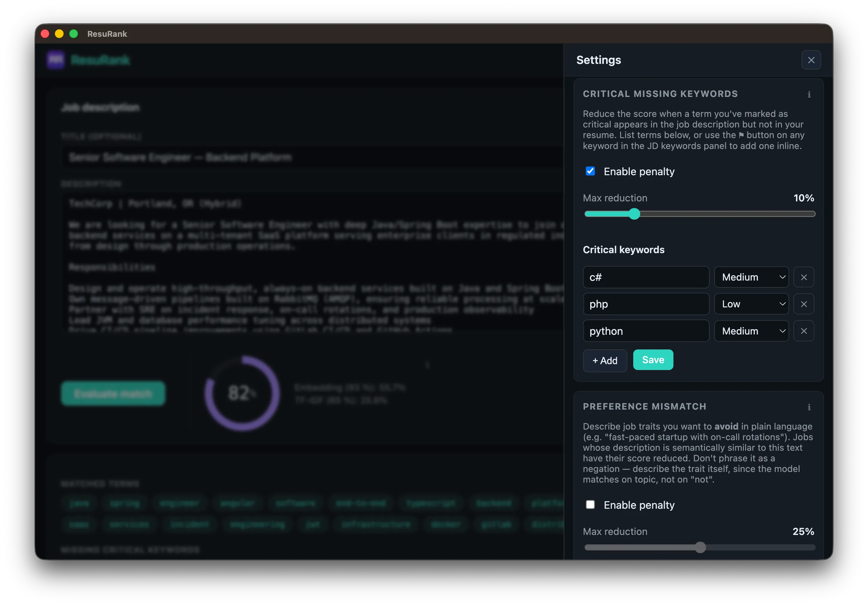The height and width of the screenshot is (606, 868).
Task: Remove the python keyword row
Action: [x=803, y=331]
